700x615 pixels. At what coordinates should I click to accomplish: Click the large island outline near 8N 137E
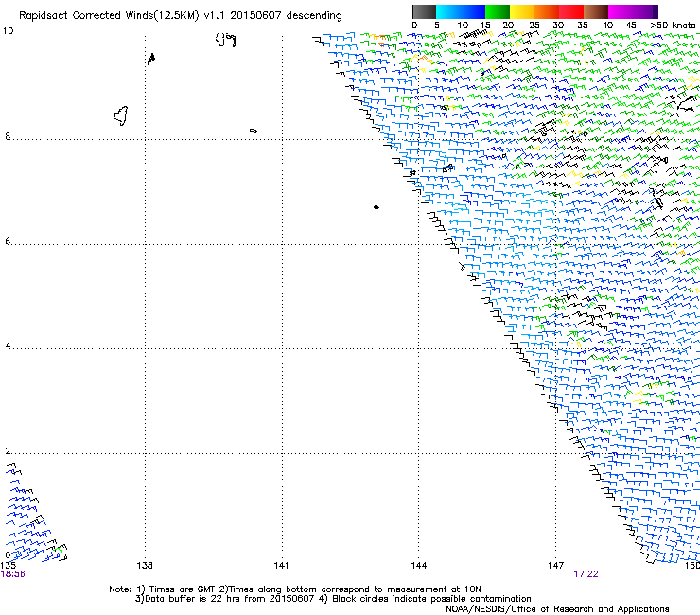tap(121, 116)
